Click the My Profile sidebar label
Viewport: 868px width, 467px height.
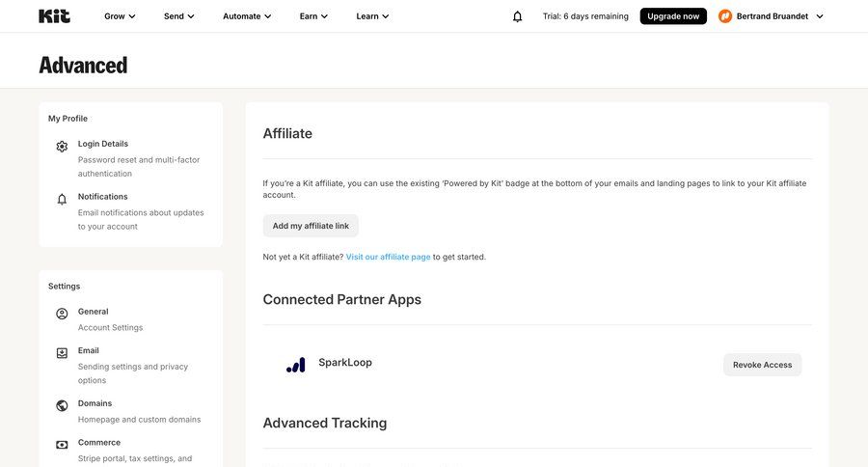pyautogui.click(x=68, y=119)
